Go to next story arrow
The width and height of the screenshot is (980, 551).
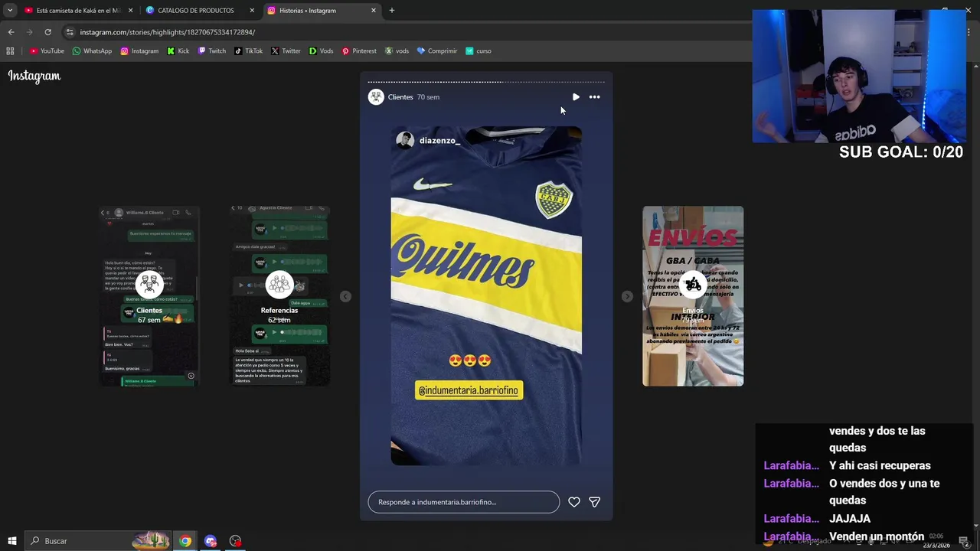pyautogui.click(x=627, y=296)
